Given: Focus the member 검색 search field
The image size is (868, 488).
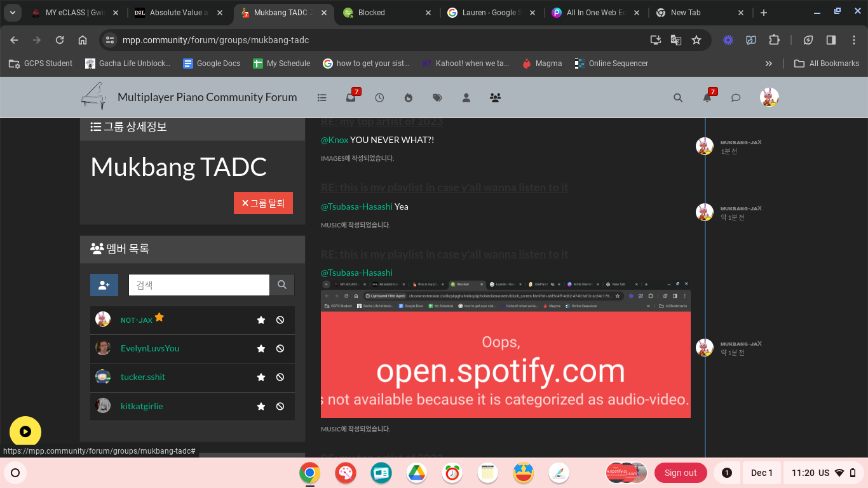Looking at the screenshot, I should pyautogui.click(x=199, y=285).
